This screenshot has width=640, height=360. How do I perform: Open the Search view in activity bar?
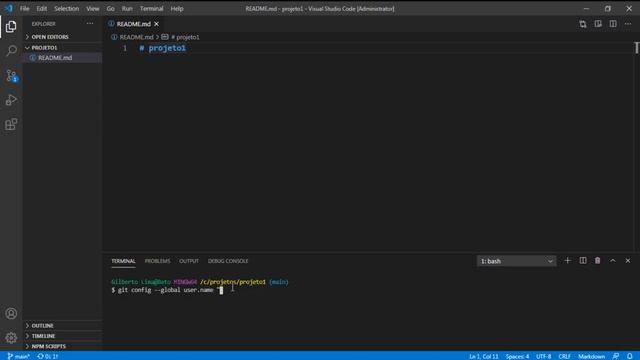pos(11,51)
